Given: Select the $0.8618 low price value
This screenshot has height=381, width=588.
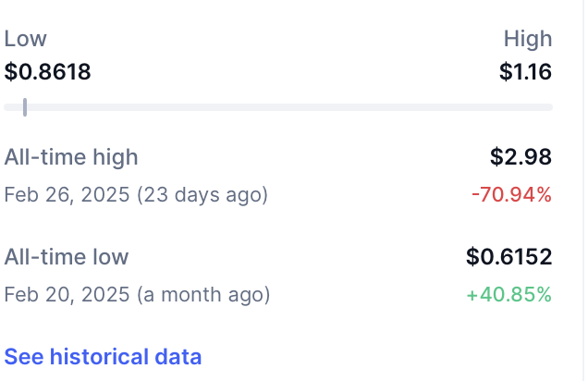Looking at the screenshot, I should 48,71.
